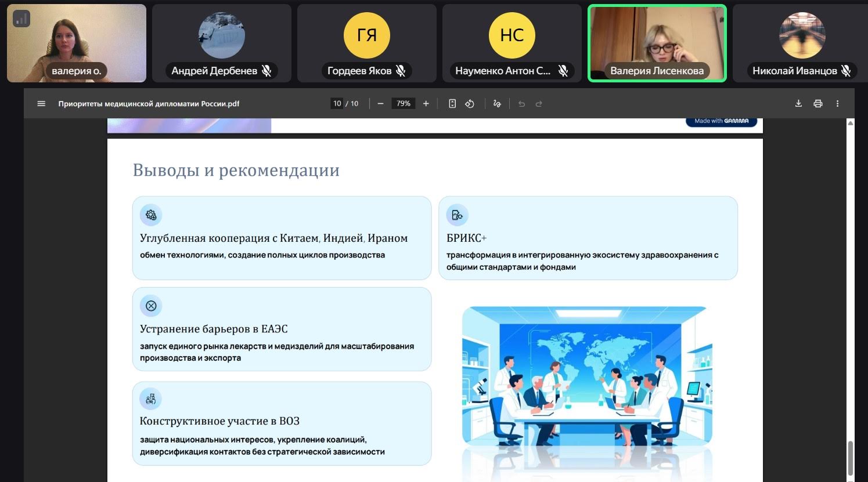Screen dimensions: 868x482
Task: Click the Made with Gamma badge
Action: [721, 121]
